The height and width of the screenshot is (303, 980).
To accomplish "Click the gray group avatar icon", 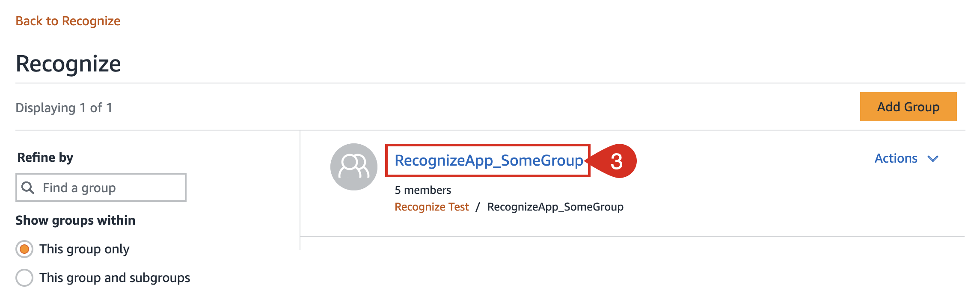I will coord(354,167).
